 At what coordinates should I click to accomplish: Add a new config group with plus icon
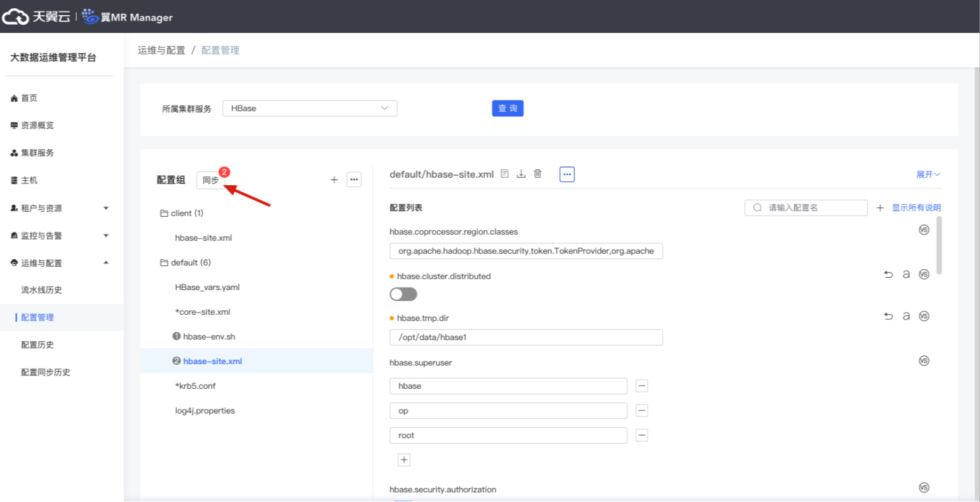point(334,180)
